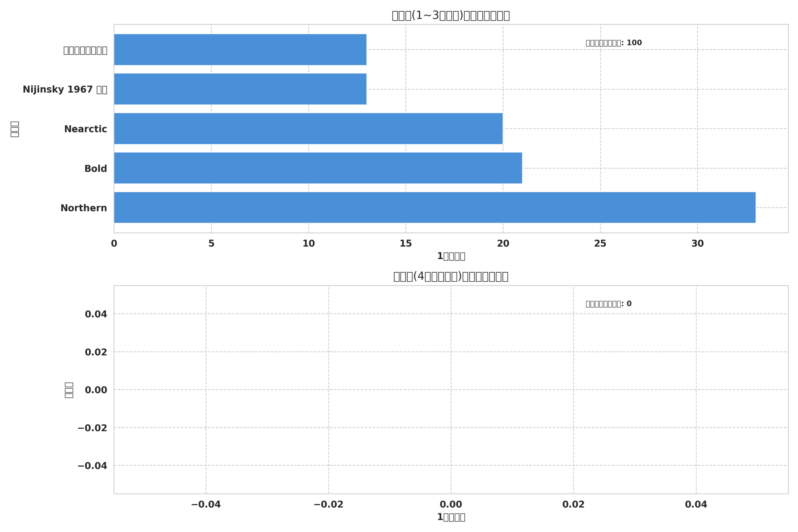Select the "Northern" axis label
Viewport: 798px width, 532px height.
coord(84,208)
